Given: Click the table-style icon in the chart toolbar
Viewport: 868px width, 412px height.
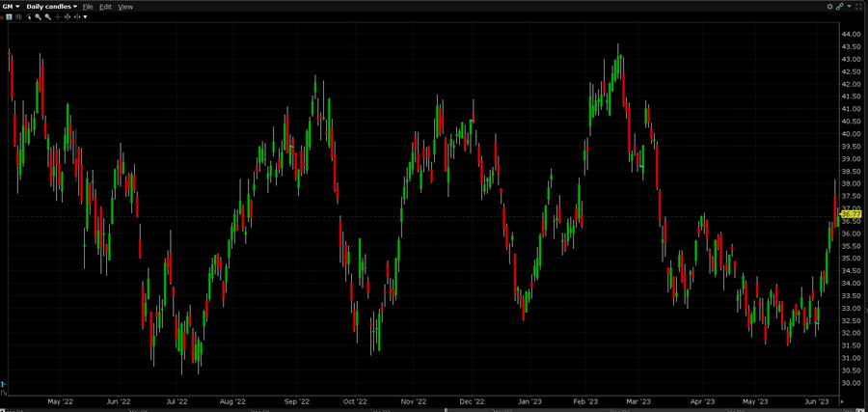Looking at the screenshot, I should [10, 16].
